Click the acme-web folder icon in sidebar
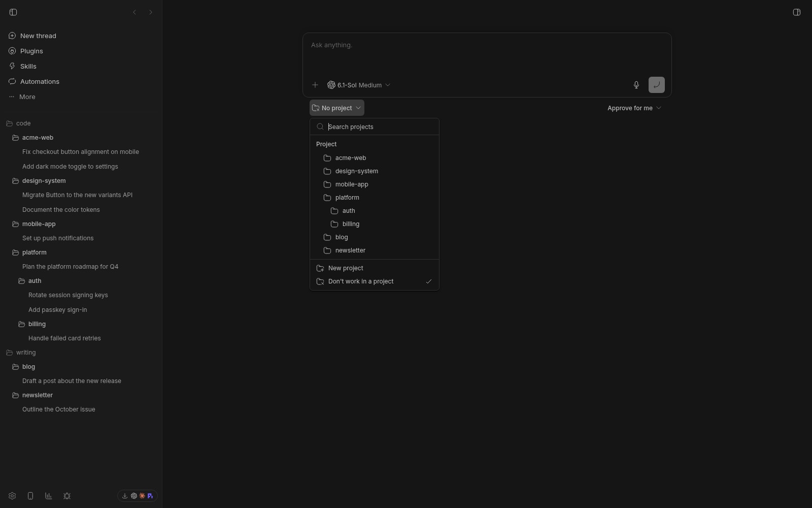This screenshot has width=812, height=508. pyautogui.click(x=15, y=138)
